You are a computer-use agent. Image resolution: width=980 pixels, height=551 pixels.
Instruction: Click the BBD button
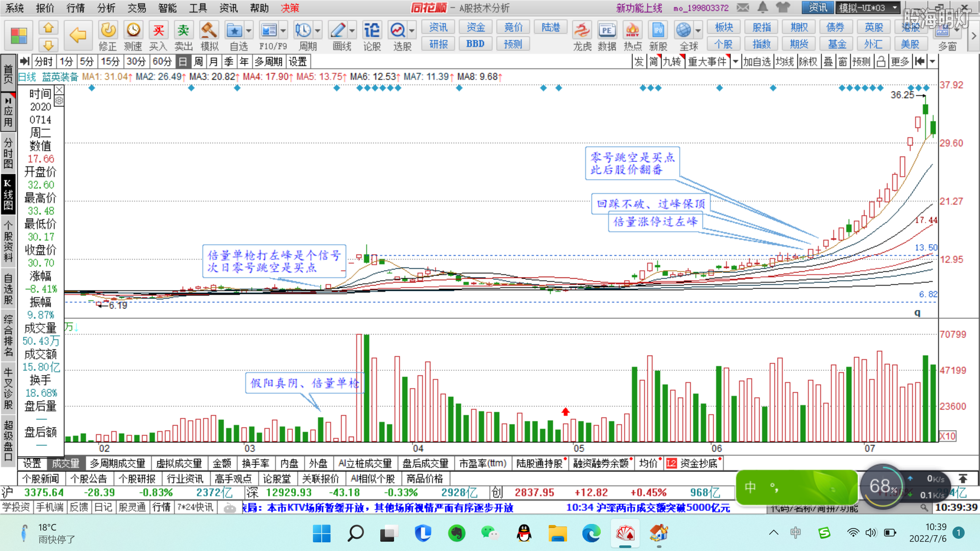click(x=476, y=44)
